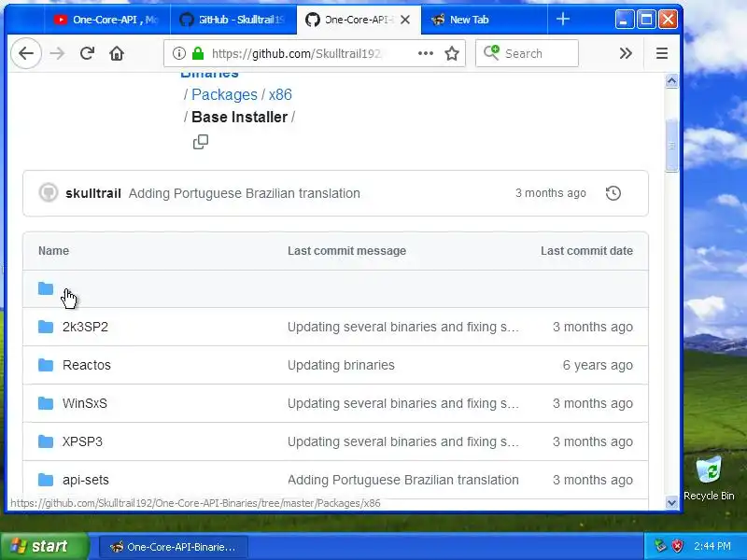Click the 3 months ago latest commit time

tap(551, 193)
